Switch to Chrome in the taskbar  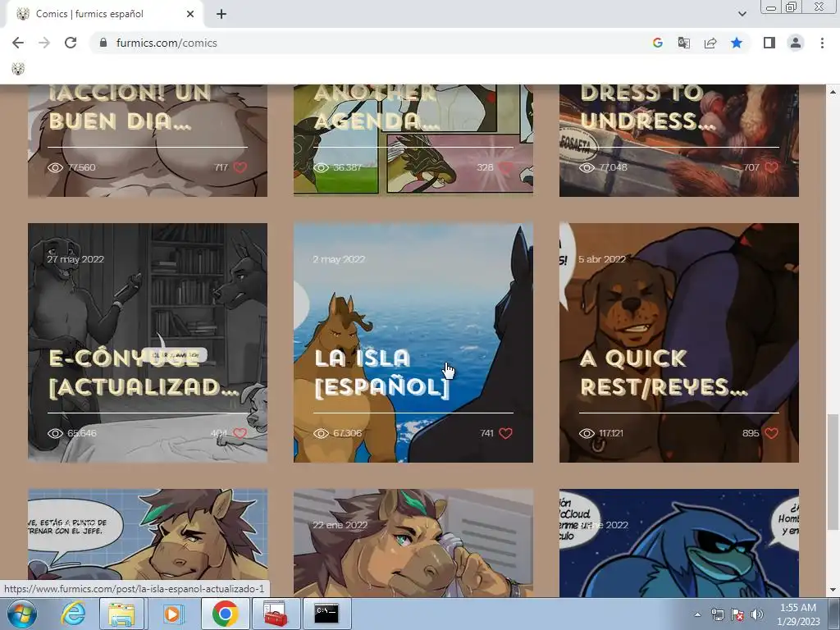(x=225, y=614)
